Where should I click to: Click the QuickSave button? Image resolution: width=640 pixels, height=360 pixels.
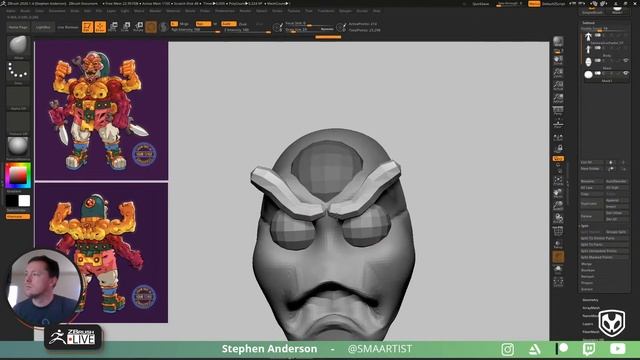tap(480, 4)
